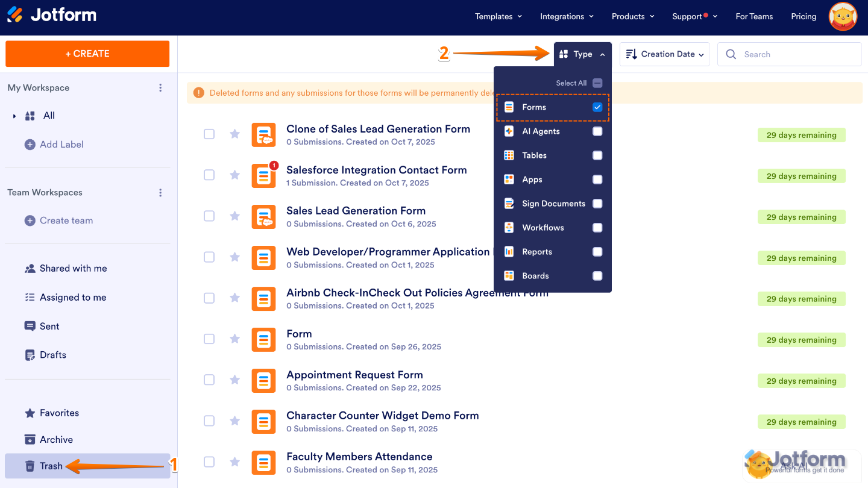The image size is (868, 488).
Task: Click the Sign Documents type icon
Action: coord(509,204)
